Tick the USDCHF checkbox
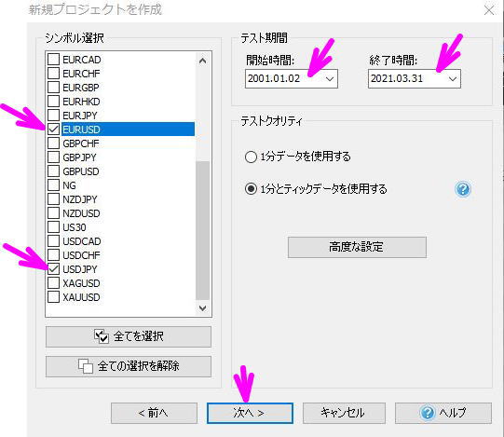The width and height of the screenshot is (504, 437). point(53,255)
